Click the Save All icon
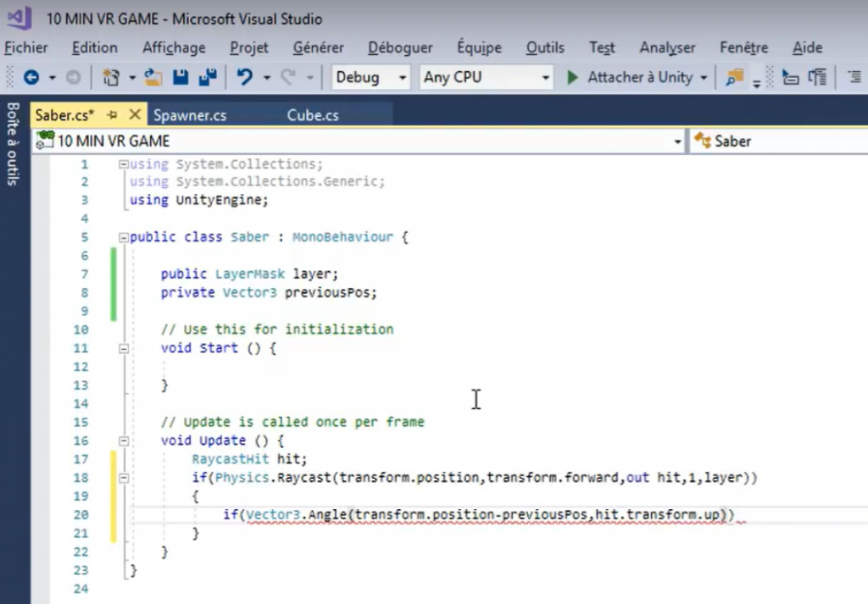 (208, 77)
